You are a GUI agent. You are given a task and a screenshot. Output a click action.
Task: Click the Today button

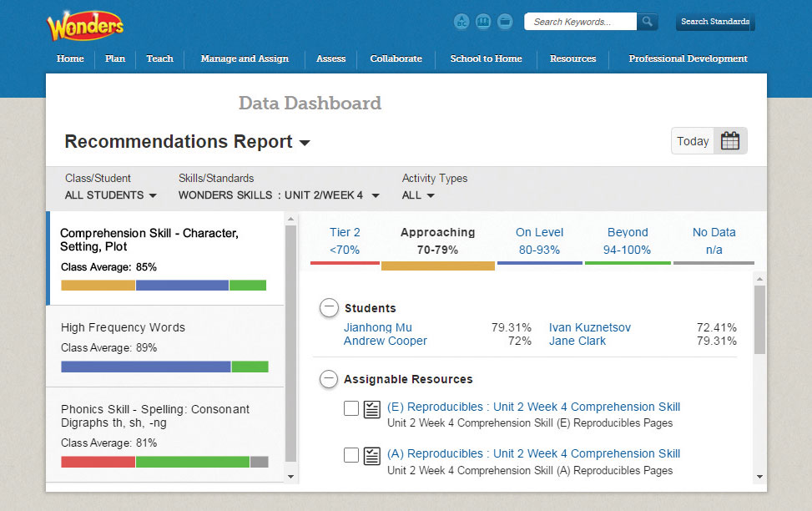[x=693, y=141]
